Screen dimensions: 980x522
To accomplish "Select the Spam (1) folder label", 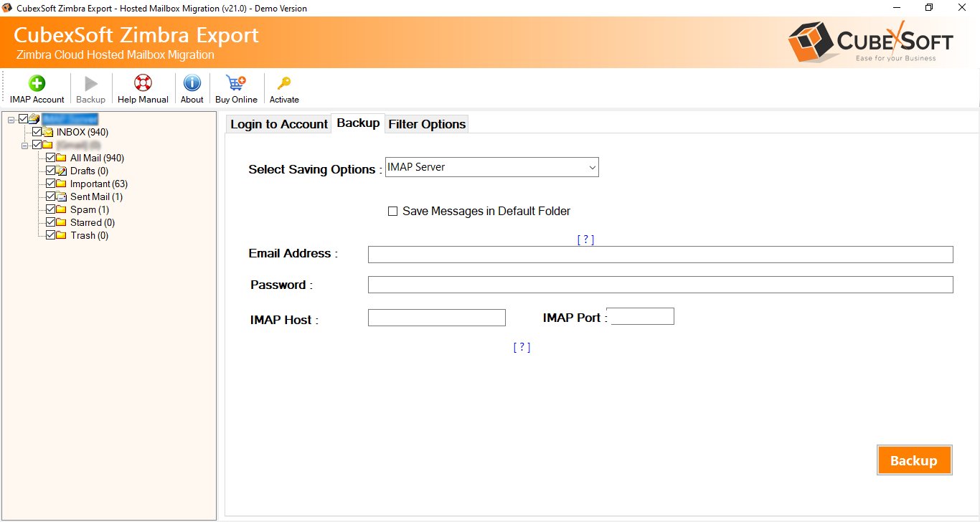I will (x=90, y=209).
